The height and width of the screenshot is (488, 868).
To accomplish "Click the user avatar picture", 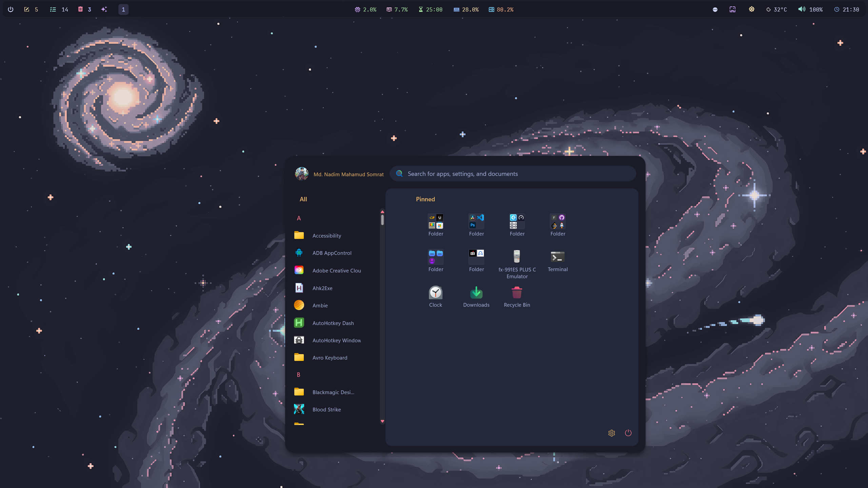I will click(302, 174).
